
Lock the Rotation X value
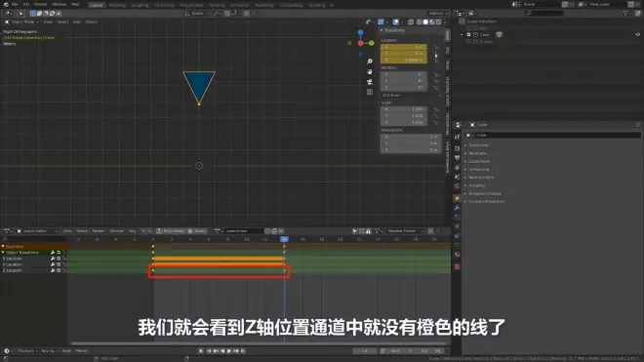tap(436, 74)
